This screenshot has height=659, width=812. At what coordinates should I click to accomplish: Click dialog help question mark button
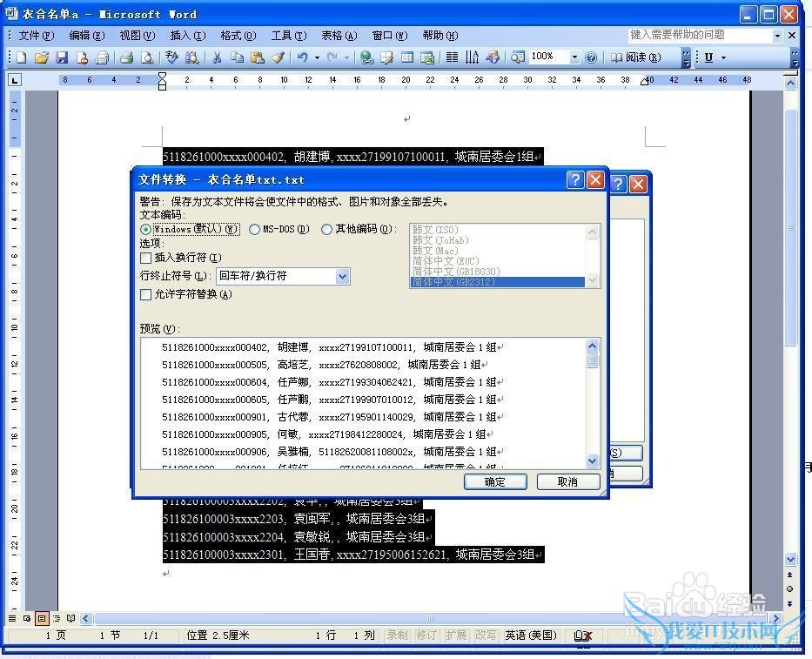574,180
